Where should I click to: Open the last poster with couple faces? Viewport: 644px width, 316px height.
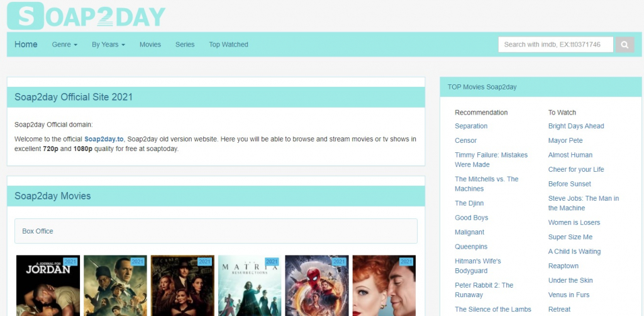coord(384,286)
